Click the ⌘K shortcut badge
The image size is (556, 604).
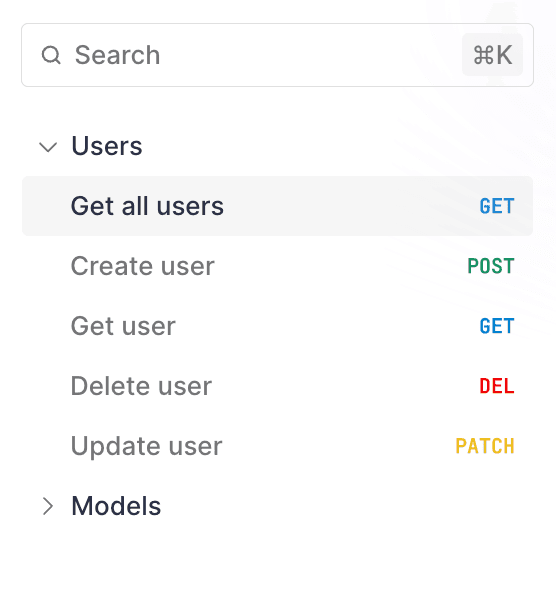coord(492,55)
